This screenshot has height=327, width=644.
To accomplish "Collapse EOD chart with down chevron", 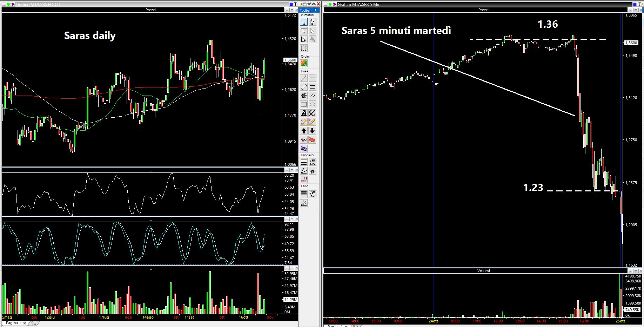I will coord(309,4).
